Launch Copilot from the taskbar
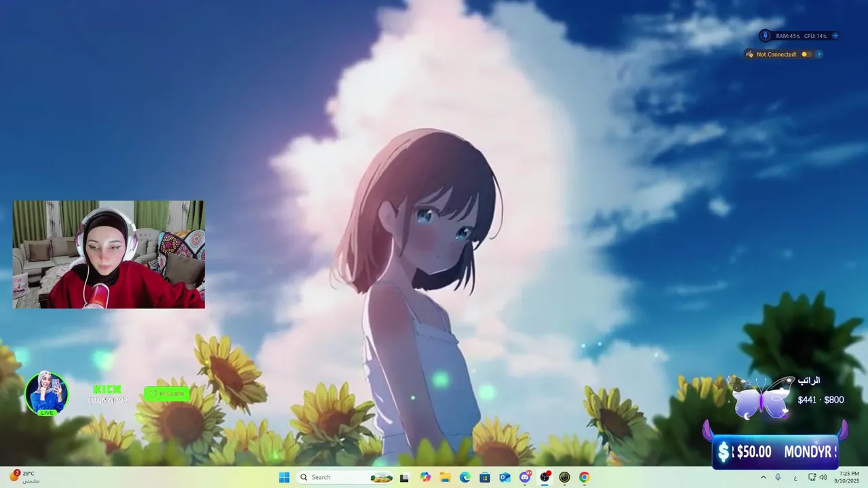This screenshot has width=868, height=488. point(425,477)
